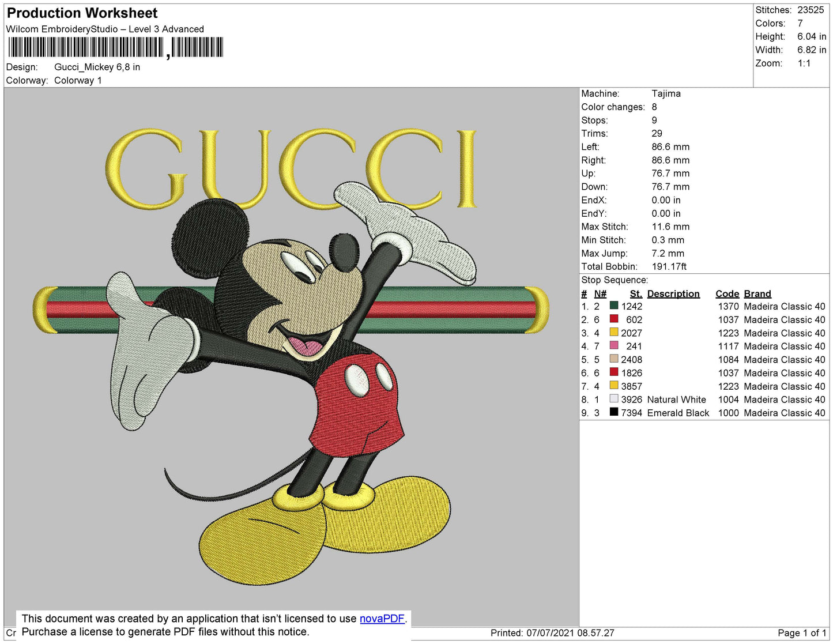
Task: Click the Height value 6.04 in
Action: (812, 36)
